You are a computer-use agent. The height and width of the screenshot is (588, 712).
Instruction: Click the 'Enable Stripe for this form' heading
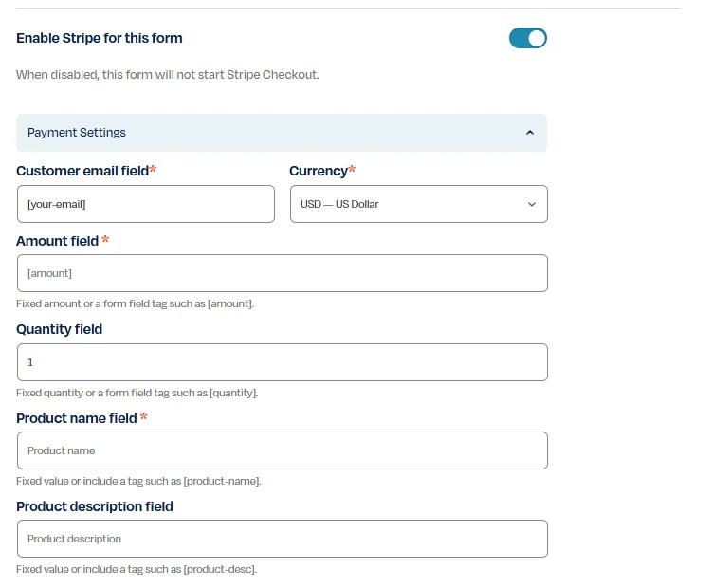click(x=100, y=38)
